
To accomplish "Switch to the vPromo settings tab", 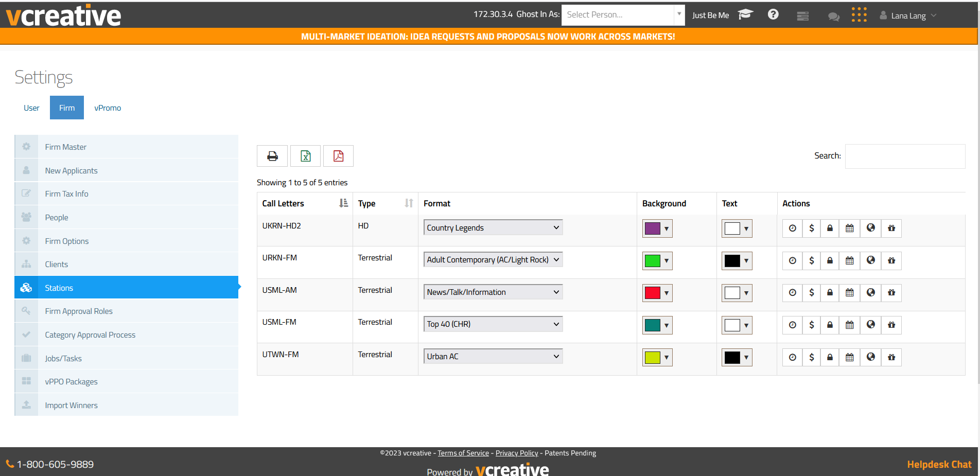I will pos(108,108).
